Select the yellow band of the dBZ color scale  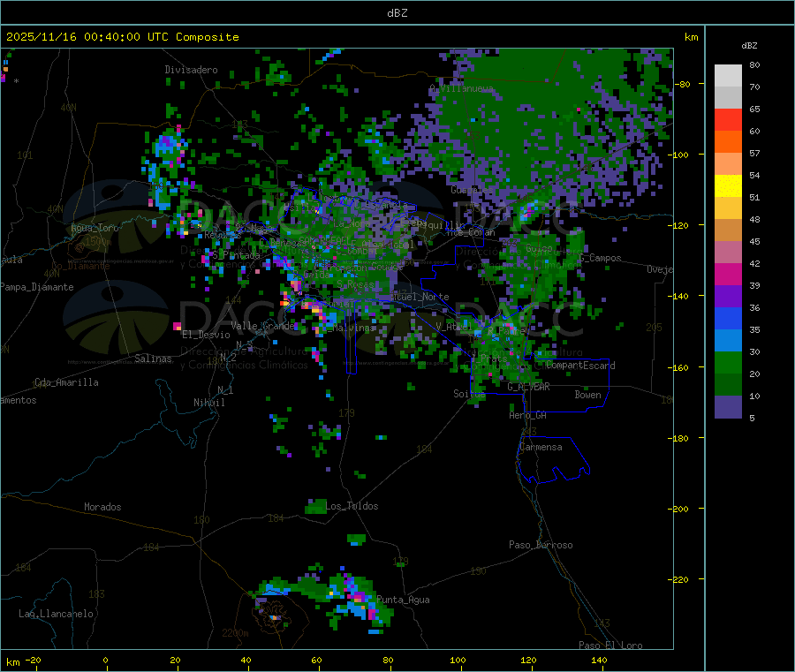pos(728,186)
